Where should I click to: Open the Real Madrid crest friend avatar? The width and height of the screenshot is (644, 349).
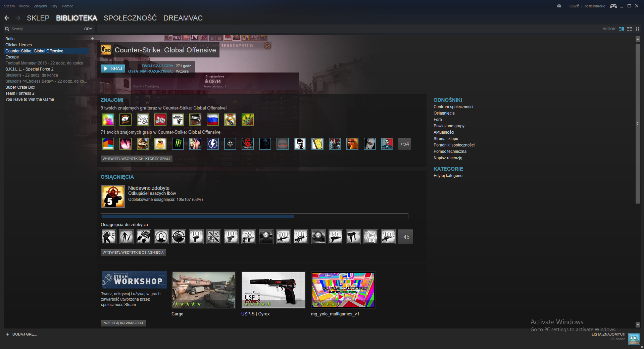pyautogui.click(x=230, y=120)
